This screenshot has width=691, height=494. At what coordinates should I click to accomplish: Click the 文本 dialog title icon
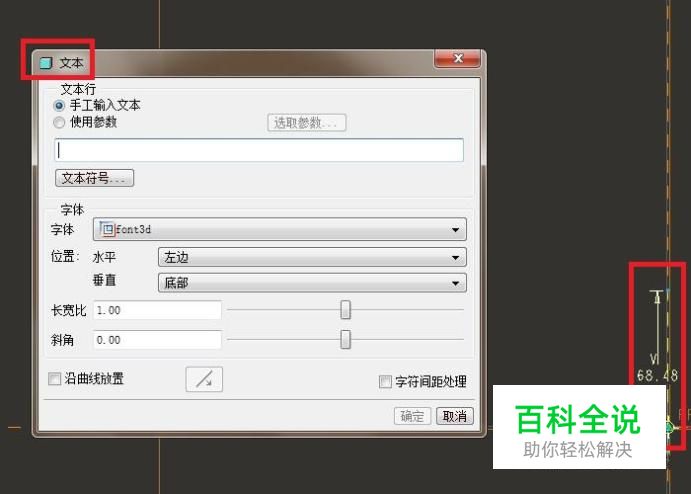pos(46,63)
